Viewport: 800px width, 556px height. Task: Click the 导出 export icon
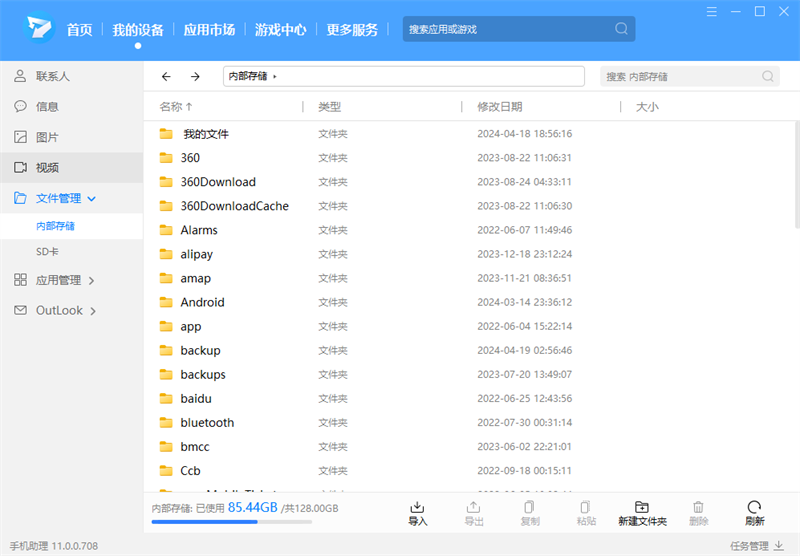[x=473, y=507]
